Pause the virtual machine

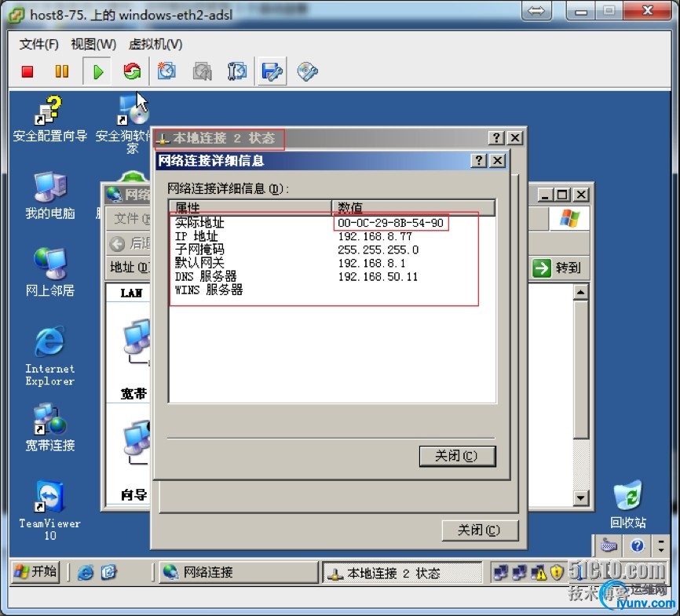62,71
